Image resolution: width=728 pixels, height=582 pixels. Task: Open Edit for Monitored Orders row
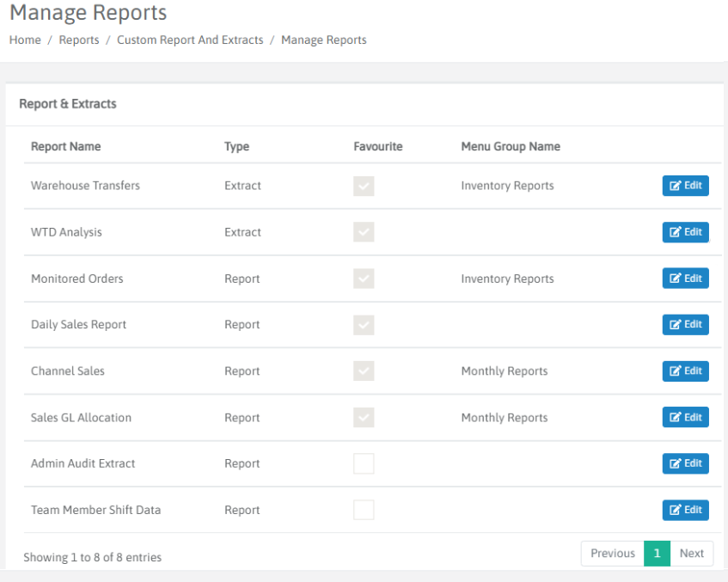pyautogui.click(x=685, y=279)
